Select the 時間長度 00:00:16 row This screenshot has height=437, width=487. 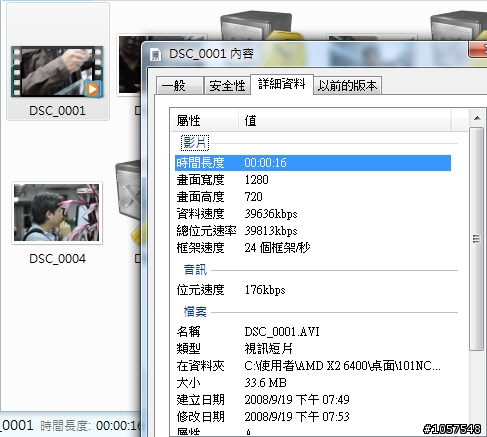pyautogui.click(x=313, y=163)
